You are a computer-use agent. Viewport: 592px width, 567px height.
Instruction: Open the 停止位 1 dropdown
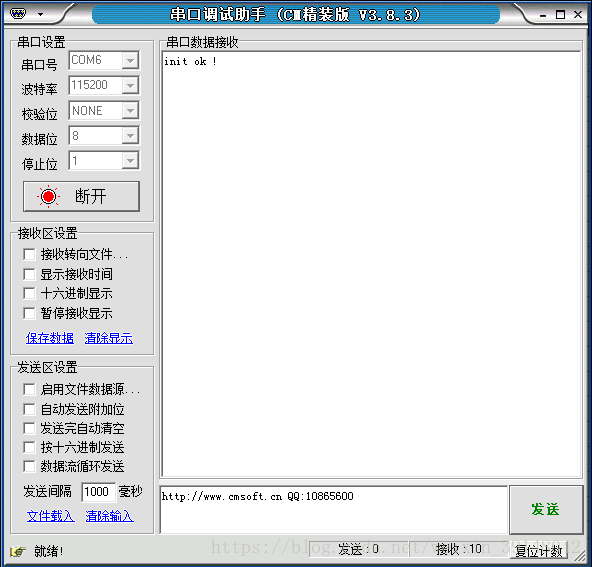click(130, 161)
